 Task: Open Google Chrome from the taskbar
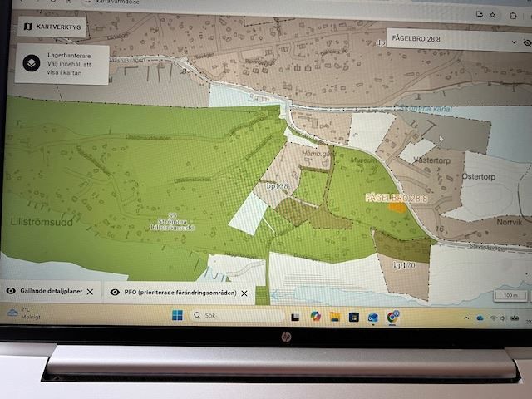coord(392,317)
